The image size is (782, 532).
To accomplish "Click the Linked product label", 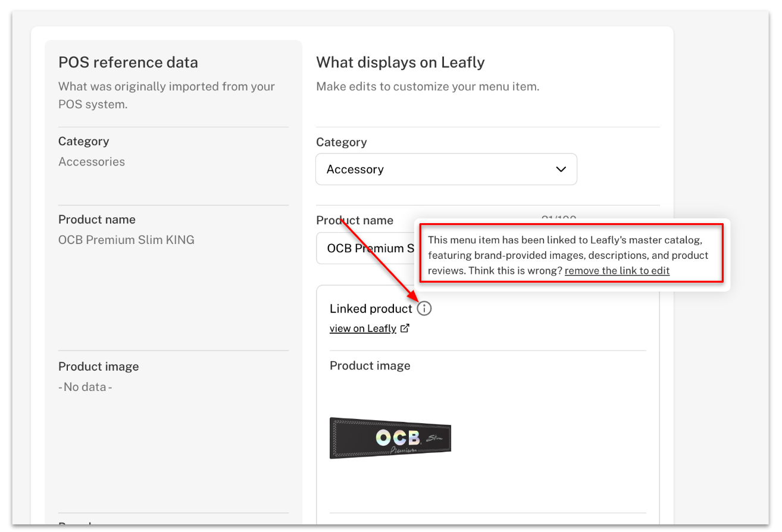I will point(371,309).
